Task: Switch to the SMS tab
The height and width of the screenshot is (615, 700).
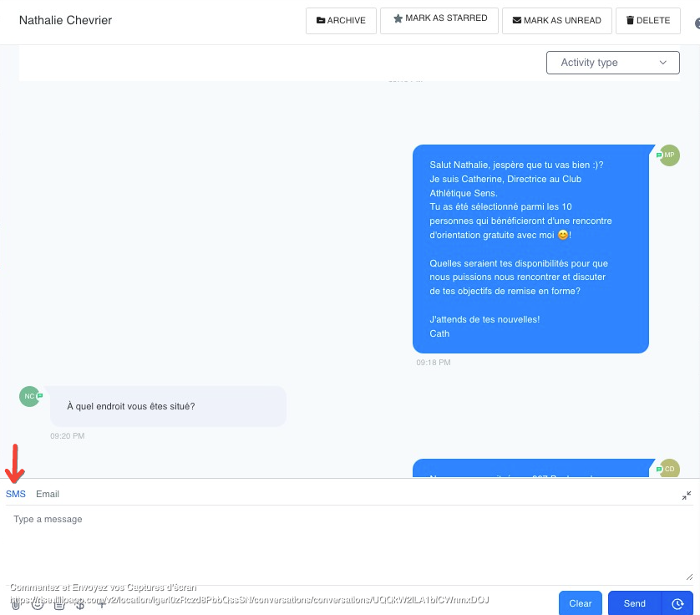Action: [x=16, y=494]
